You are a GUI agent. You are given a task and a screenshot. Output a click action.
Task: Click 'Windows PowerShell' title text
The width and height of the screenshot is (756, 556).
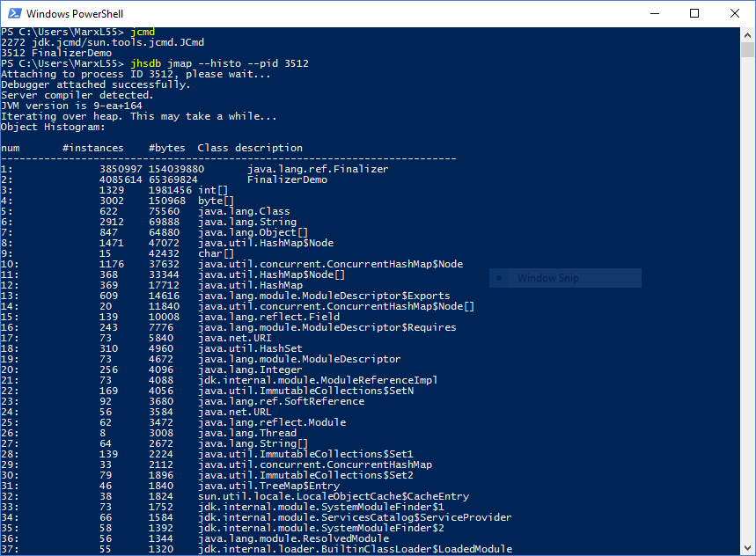click(75, 13)
